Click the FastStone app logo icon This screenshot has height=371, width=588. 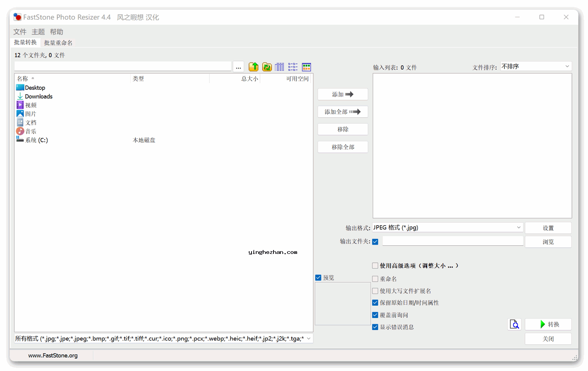(17, 17)
